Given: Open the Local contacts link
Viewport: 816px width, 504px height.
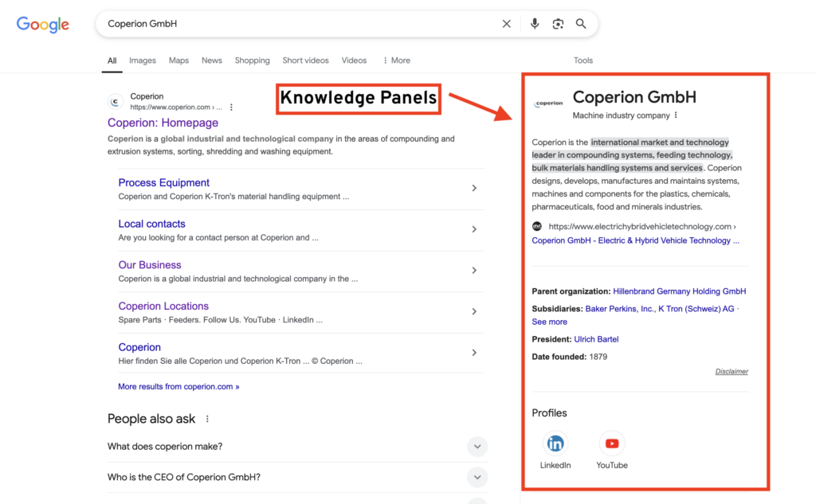Looking at the screenshot, I should coord(151,224).
